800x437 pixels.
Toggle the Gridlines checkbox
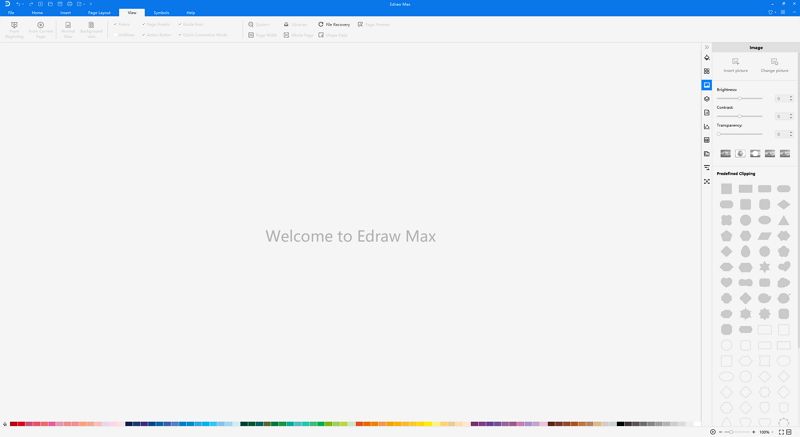pyautogui.click(x=115, y=35)
